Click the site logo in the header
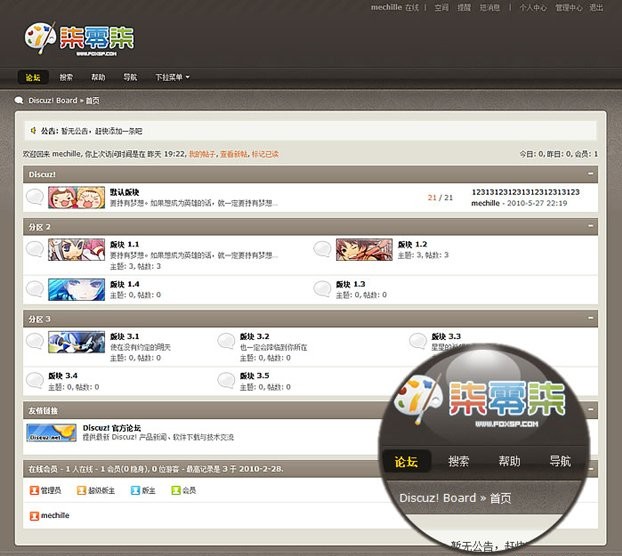 79,39
